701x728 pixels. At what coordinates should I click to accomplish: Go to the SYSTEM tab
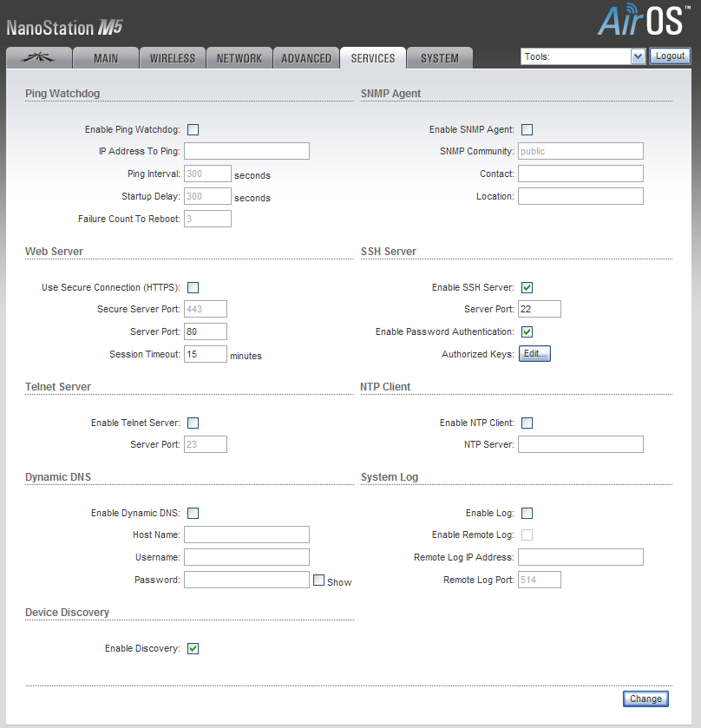pos(440,58)
